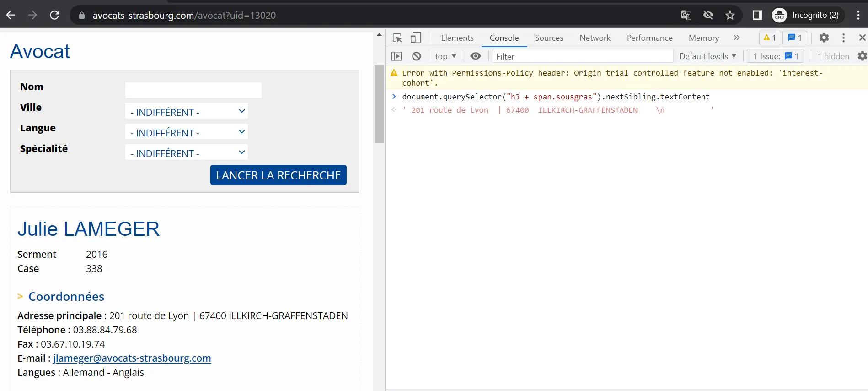
Task: Open DevTools settings gear
Action: pyautogui.click(x=824, y=38)
